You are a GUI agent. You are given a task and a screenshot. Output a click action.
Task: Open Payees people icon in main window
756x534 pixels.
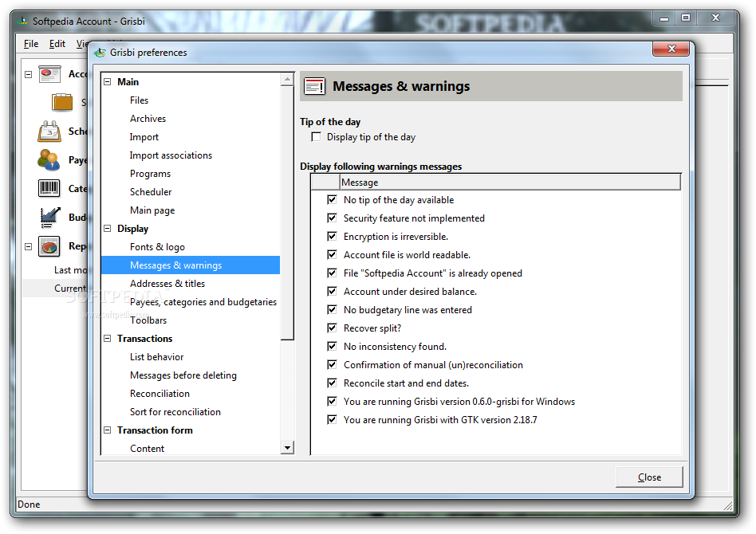[49, 160]
